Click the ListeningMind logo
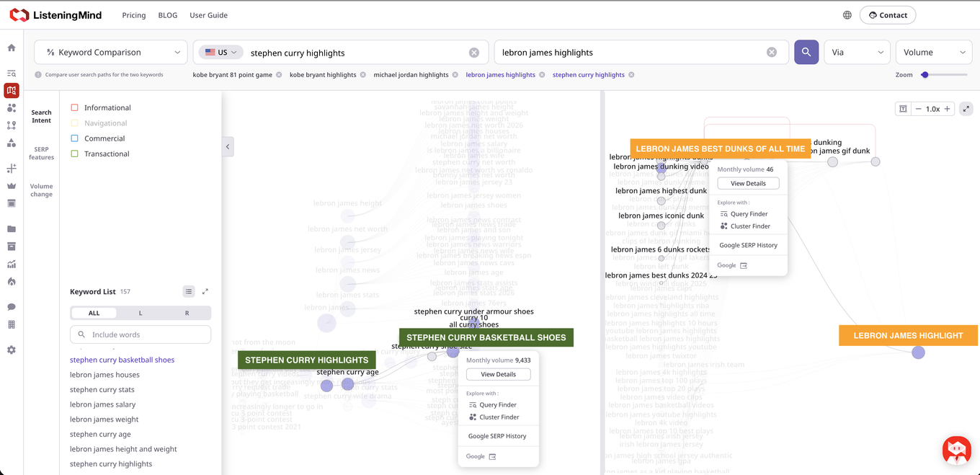Viewport: 980px width, 475px height. coord(55,15)
